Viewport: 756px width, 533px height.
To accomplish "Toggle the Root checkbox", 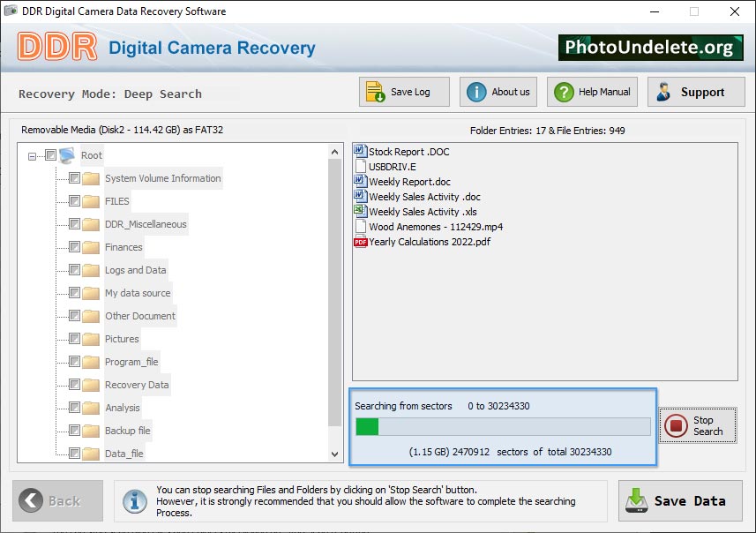I will coord(50,154).
